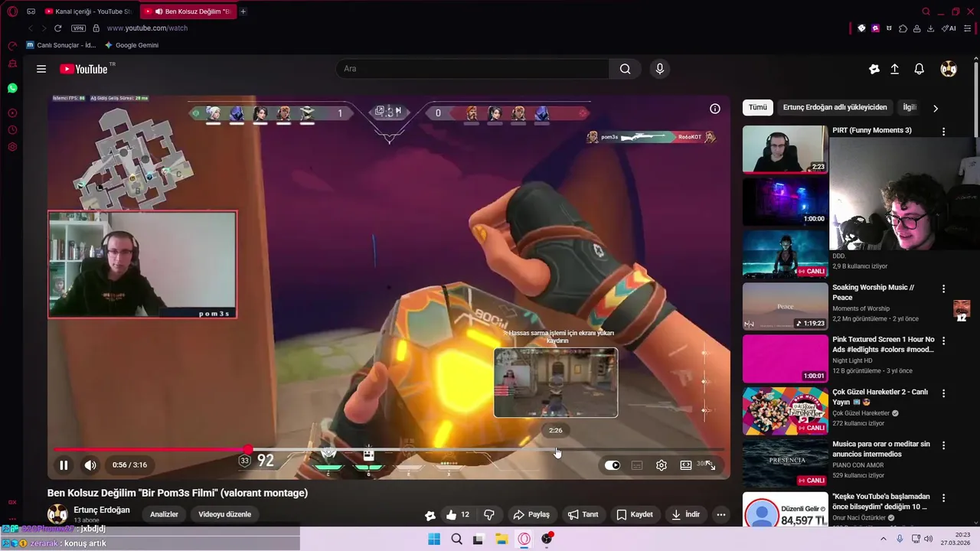Screen dimensions: 980x551
Task: Toggle the autoplay switch in the player
Action: pyautogui.click(x=612, y=465)
